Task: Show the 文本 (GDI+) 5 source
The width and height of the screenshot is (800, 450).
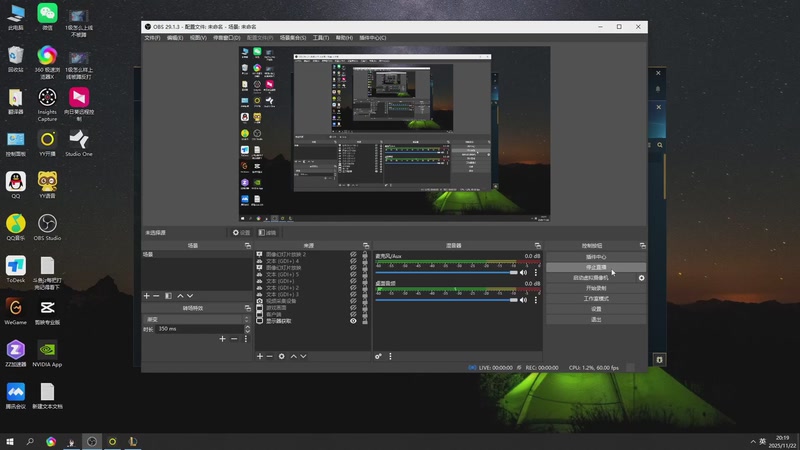Action: click(x=353, y=274)
